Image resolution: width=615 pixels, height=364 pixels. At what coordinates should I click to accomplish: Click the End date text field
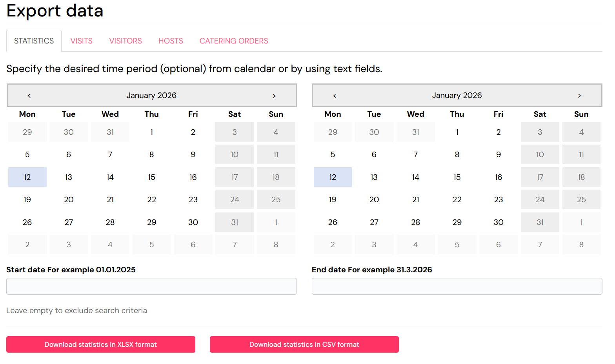coord(457,286)
